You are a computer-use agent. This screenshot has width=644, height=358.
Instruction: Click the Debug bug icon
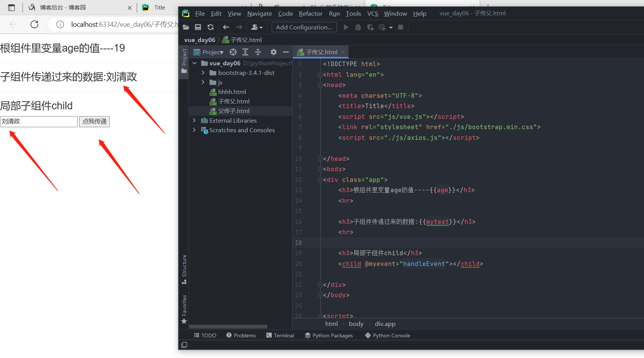point(358,27)
